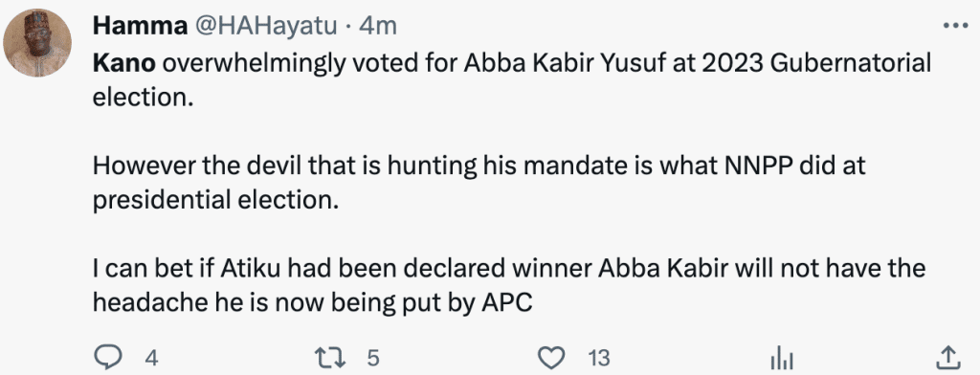This screenshot has width=980, height=375.
Task: Open the three-dot more options menu
Action: 954,26
